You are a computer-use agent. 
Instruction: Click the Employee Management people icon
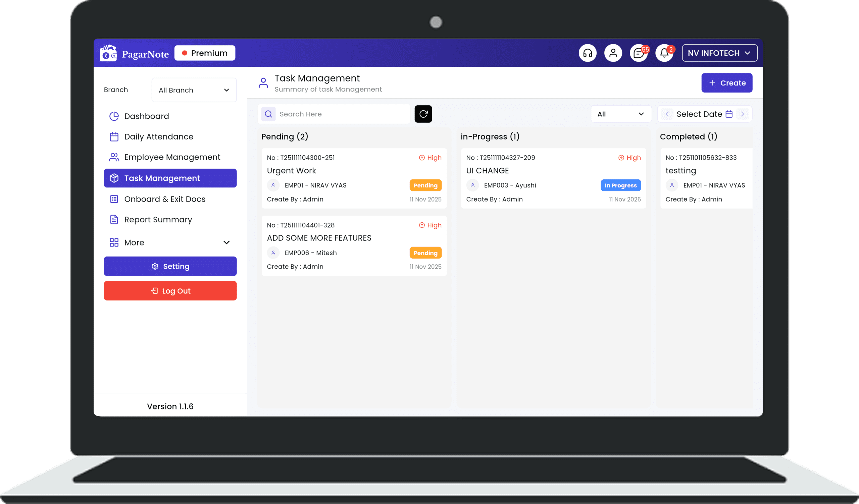pyautogui.click(x=114, y=157)
